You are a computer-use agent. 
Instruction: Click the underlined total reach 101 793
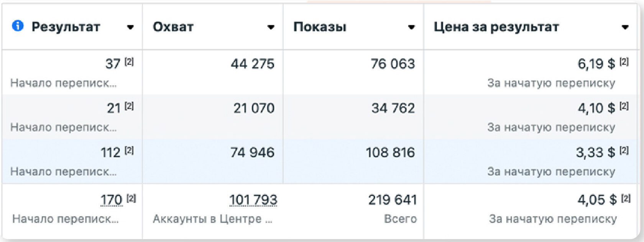click(253, 200)
